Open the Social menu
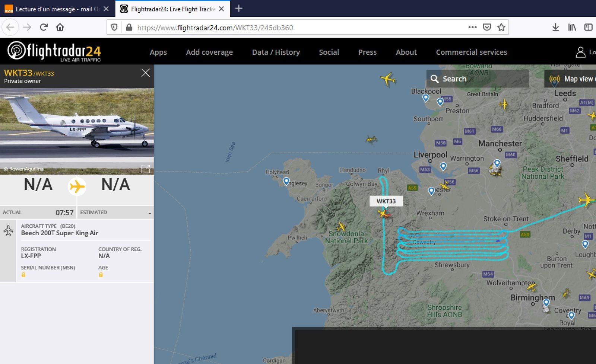Viewport: 596px width, 364px height. pos(329,52)
